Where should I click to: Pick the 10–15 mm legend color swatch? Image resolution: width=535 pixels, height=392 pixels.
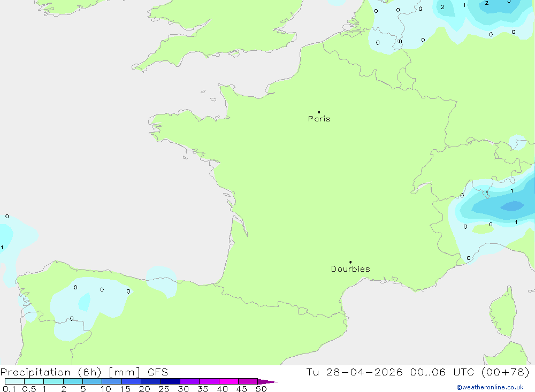pyautogui.click(x=112, y=381)
